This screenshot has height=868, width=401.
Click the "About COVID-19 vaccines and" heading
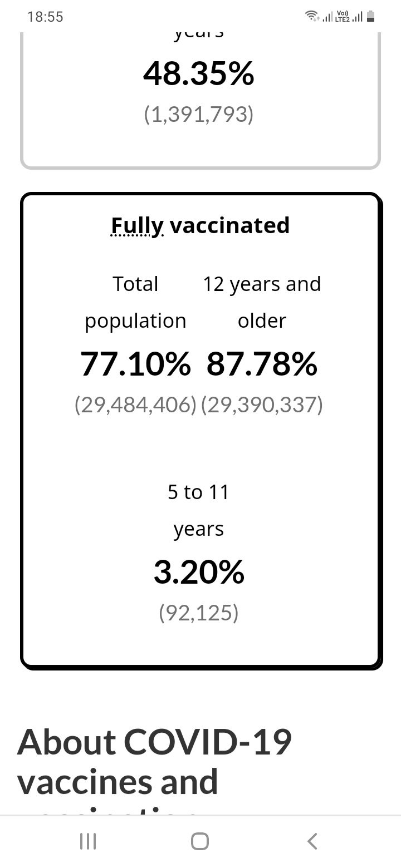pyautogui.click(x=155, y=761)
